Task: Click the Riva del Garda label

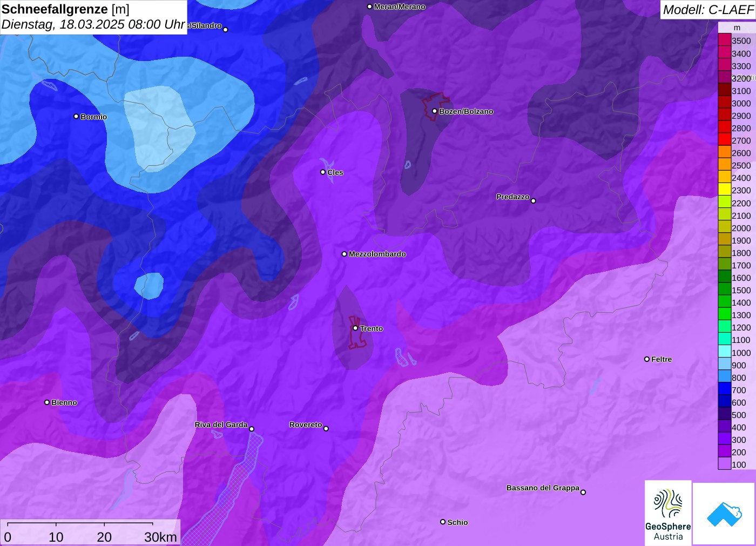Action: tap(221, 424)
